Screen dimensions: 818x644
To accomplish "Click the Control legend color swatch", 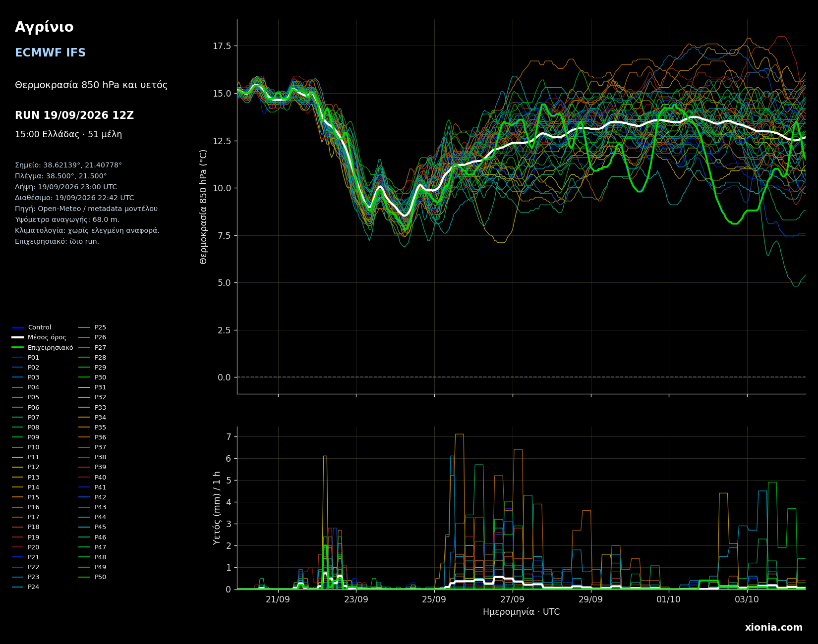I will pyautogui.click(x=18, y=327).
